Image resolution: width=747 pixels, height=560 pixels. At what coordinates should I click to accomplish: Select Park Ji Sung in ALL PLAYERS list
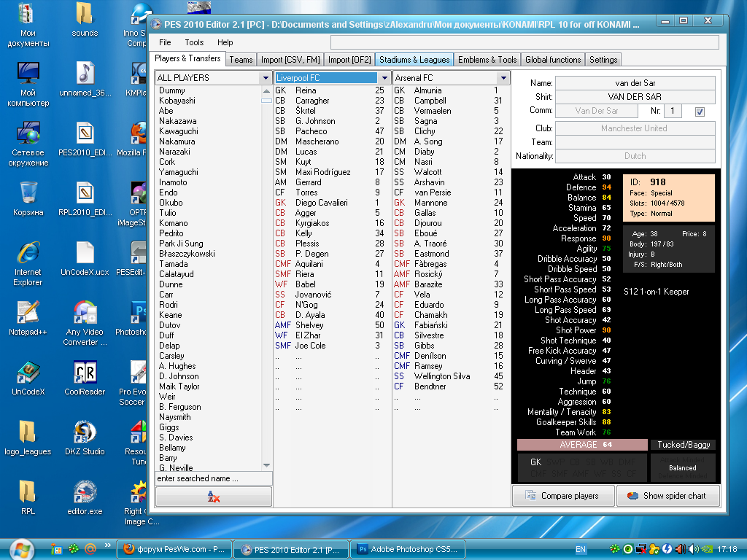coord(208,244)
